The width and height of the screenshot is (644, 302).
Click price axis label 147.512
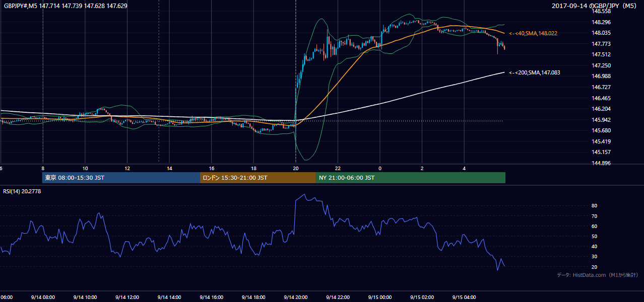point(601,54)
